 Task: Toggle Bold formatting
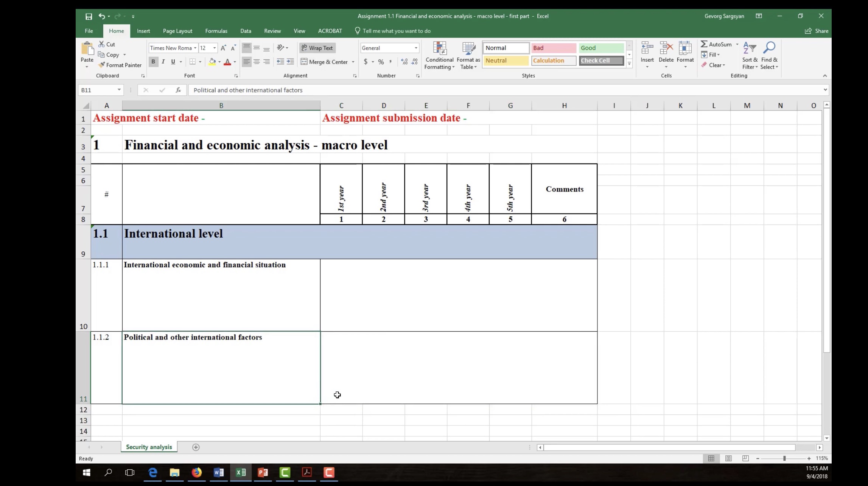point(153,62)
